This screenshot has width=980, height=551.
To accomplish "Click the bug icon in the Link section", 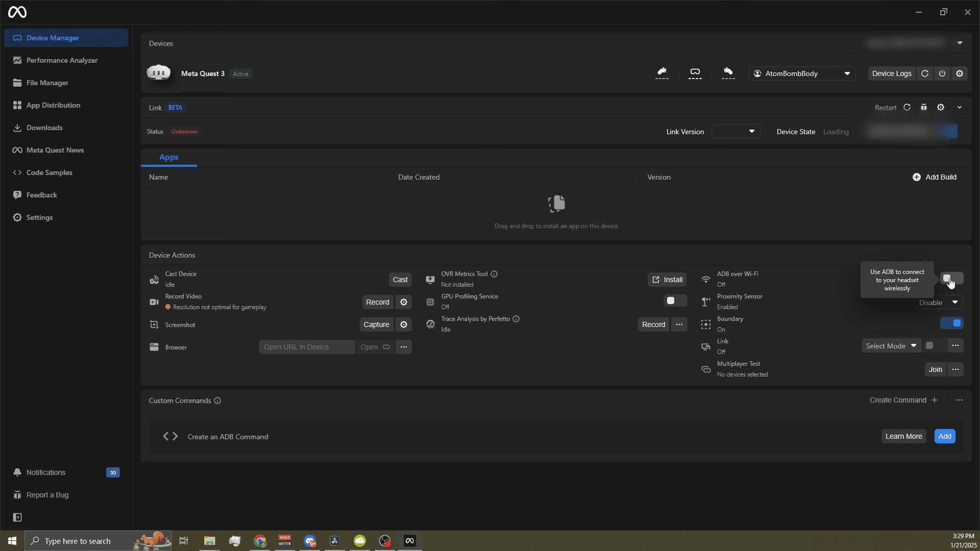I will pyautogui.click(x=924, y=107).
